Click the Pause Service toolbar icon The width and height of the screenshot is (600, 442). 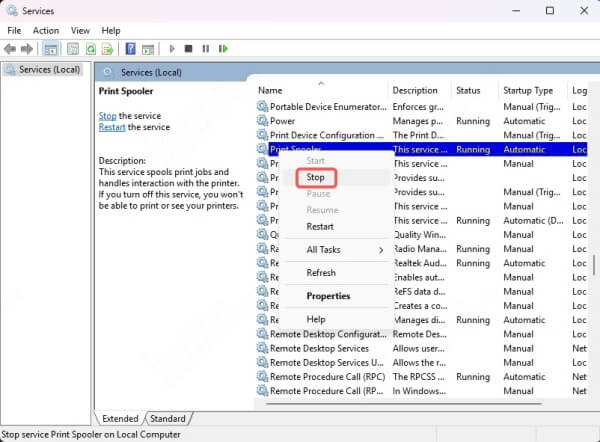pos(206,49)
